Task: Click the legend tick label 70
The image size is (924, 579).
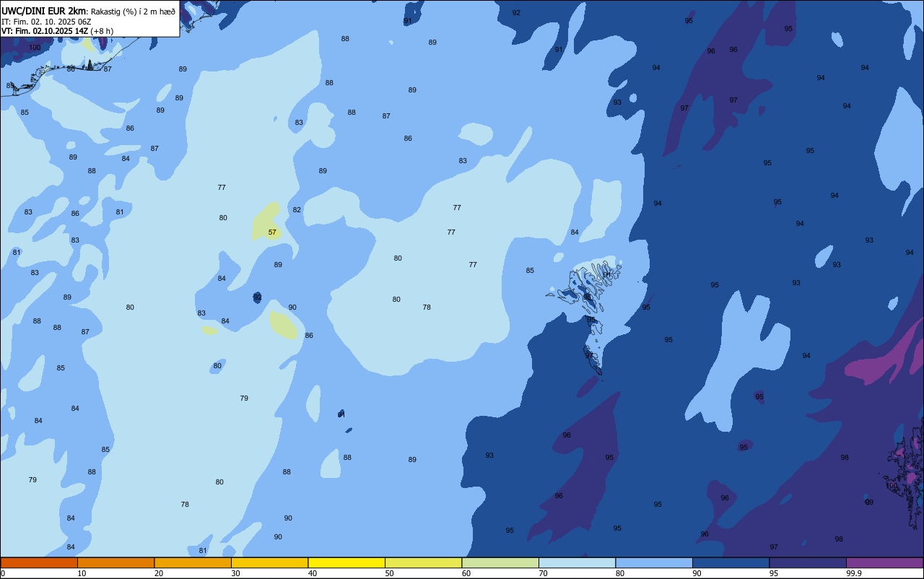Action: pos(543,573)
